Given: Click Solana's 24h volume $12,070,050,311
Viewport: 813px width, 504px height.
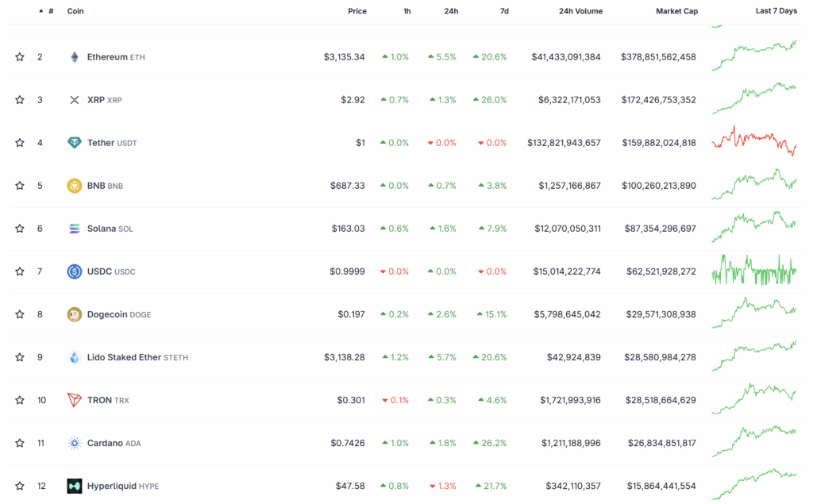Looking at the screenshot, I should pyautogui.click(x=568, y=229).
